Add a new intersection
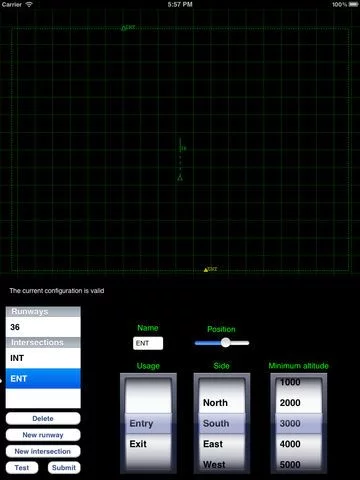 pyautogui.click(x=43, y=451)
